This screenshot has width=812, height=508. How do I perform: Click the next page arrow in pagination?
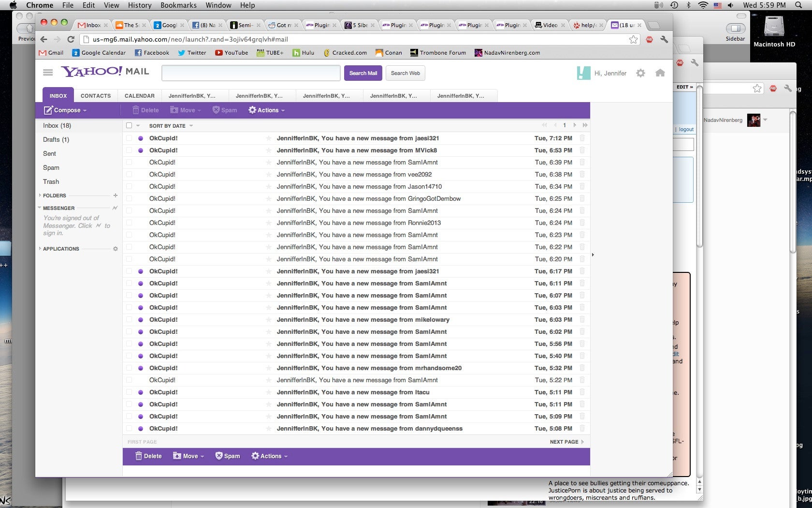pyautogui.click(x=575, y=125)
